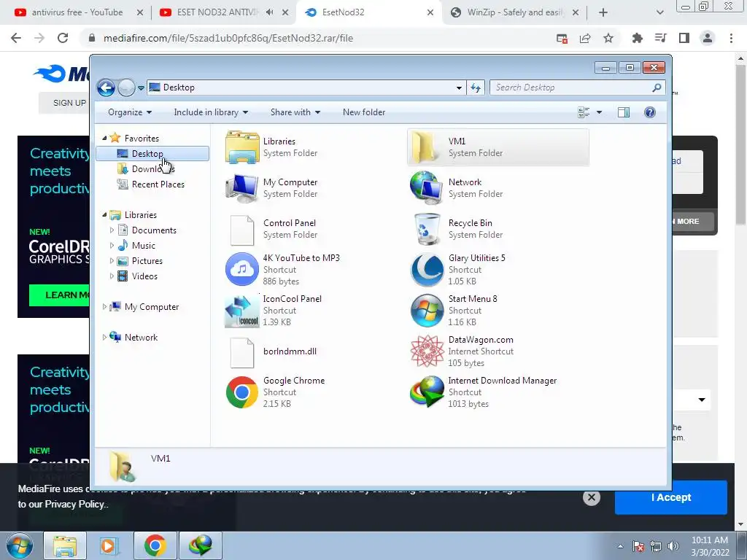Expand the Network tree node
747x560 pixels.
pyautogui.click(x=104, y=338)
